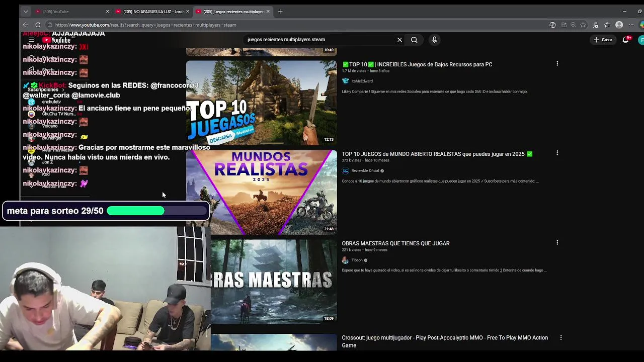Viewport: 644px width, 362px height.
Task: Close the 'juegos recientes multiplayers' tab
Action: (268, 12)
